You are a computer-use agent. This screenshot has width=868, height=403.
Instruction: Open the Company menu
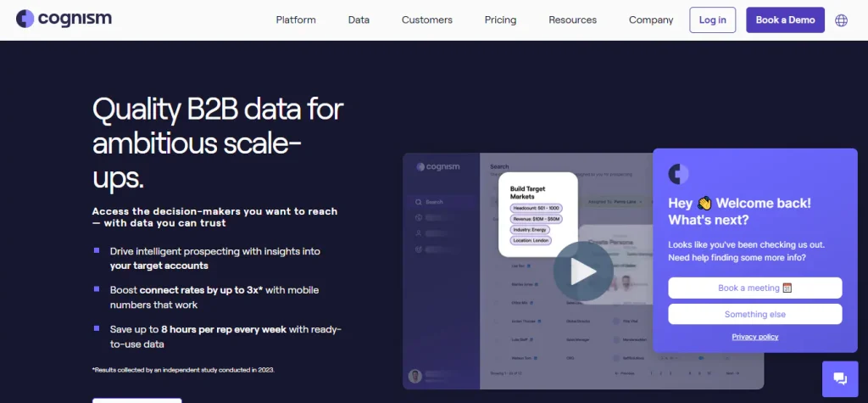pyautogui.click(x=651, y=20)
